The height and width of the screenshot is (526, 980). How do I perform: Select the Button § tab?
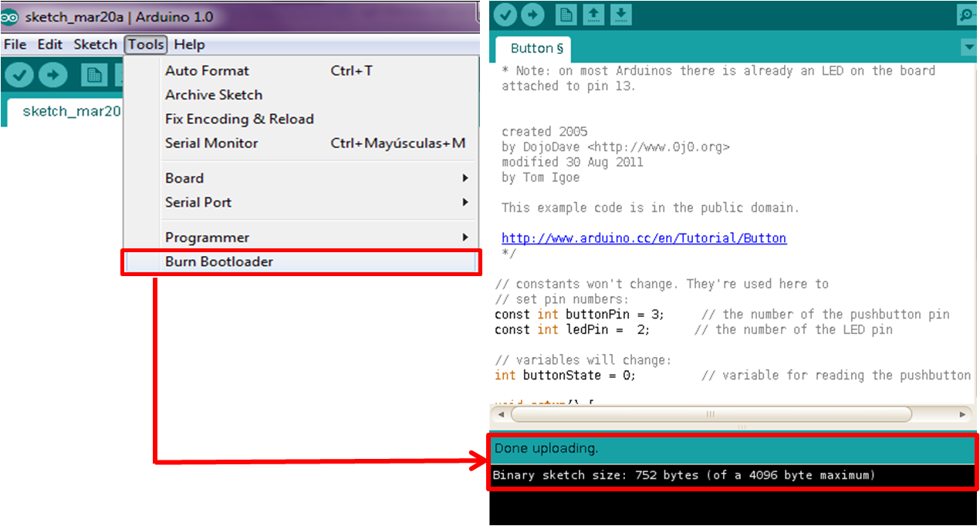tap(534, 49)
